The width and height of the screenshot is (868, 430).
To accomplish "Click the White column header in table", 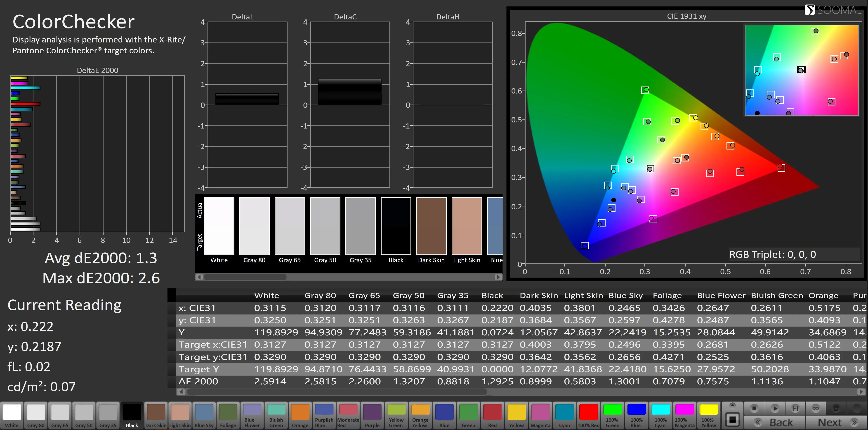I will tap(267, 295).
